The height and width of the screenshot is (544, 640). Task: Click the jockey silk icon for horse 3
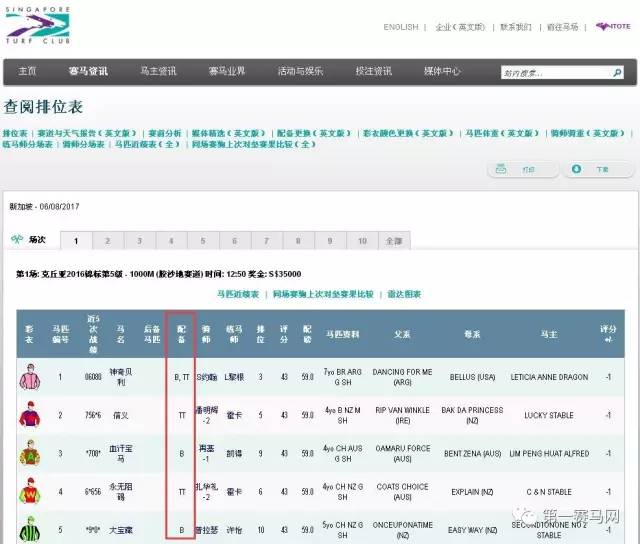click(30, 453)
